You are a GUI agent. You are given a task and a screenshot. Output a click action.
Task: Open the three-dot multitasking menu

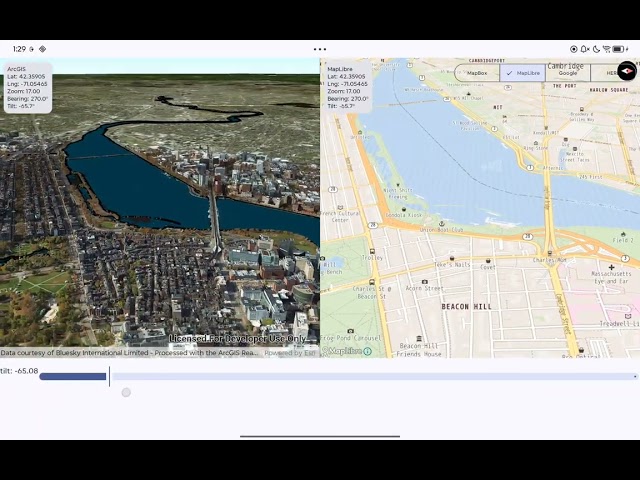click(x=320, y=49)
